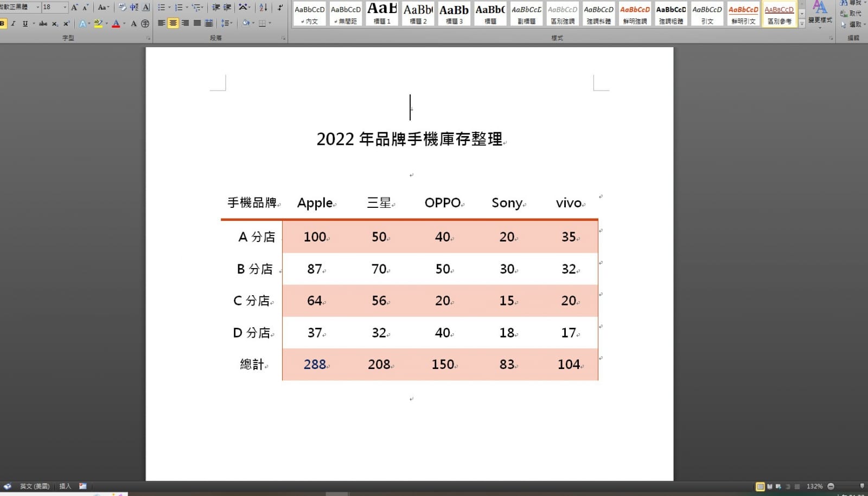Click the 132% zoom level
This screenshot has height=496, width=868.
coord(814,486)
